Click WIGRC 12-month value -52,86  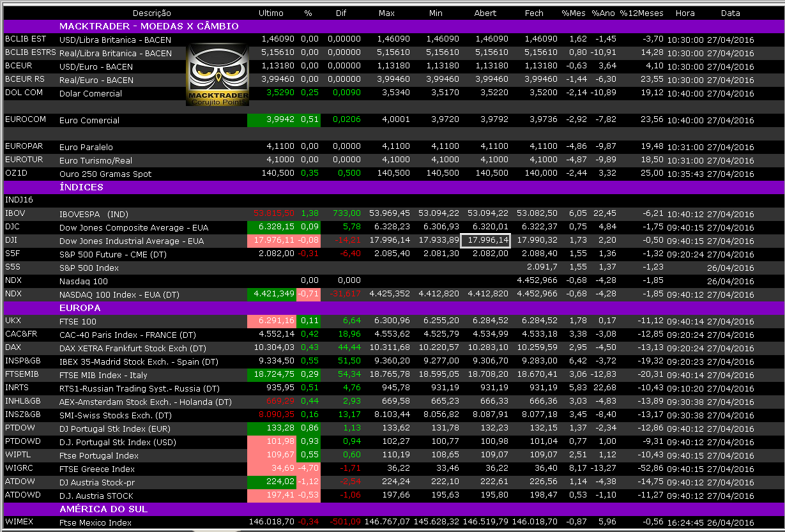pos(650,468)
